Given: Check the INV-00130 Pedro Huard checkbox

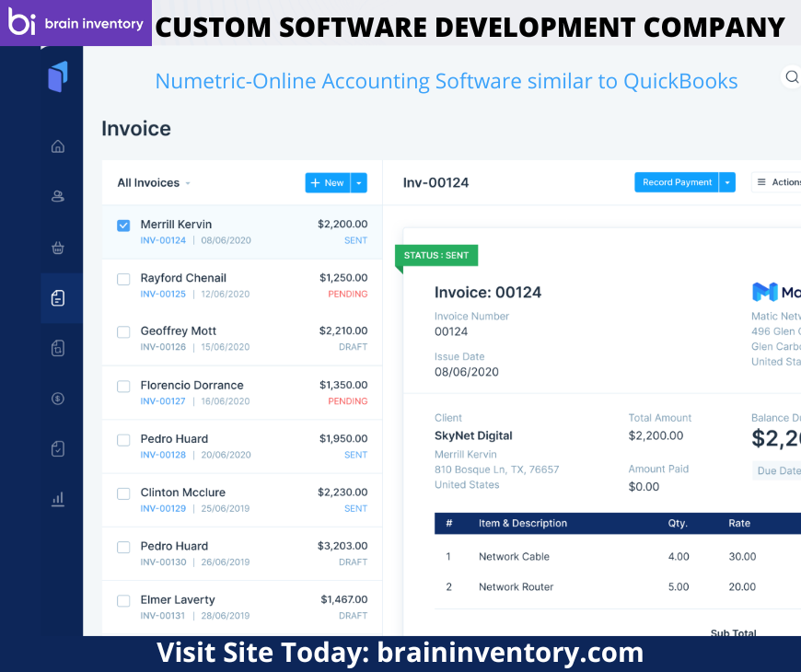Looking at the screenshot, I should [x=123, y=548].
